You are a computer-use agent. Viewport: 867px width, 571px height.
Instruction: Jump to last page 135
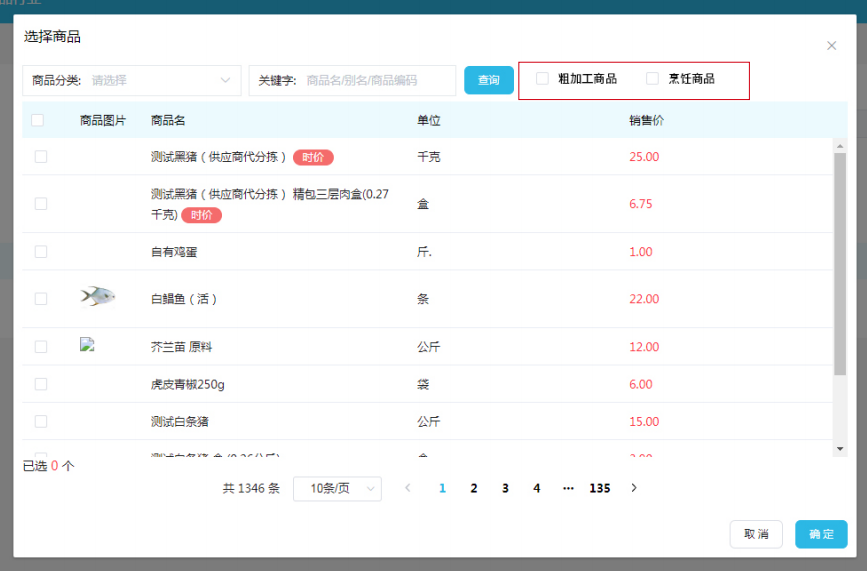tap(600, 489)
